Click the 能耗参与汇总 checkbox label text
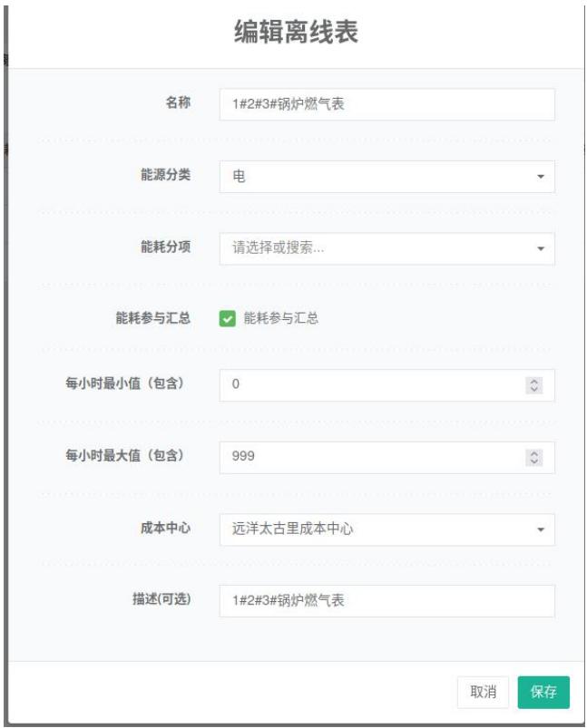The width and height of the screenshot is (587, 728). pos(281,318)
